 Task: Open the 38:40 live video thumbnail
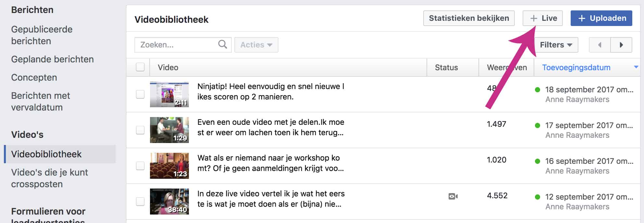pyautogui.click(x=169, y=202)
